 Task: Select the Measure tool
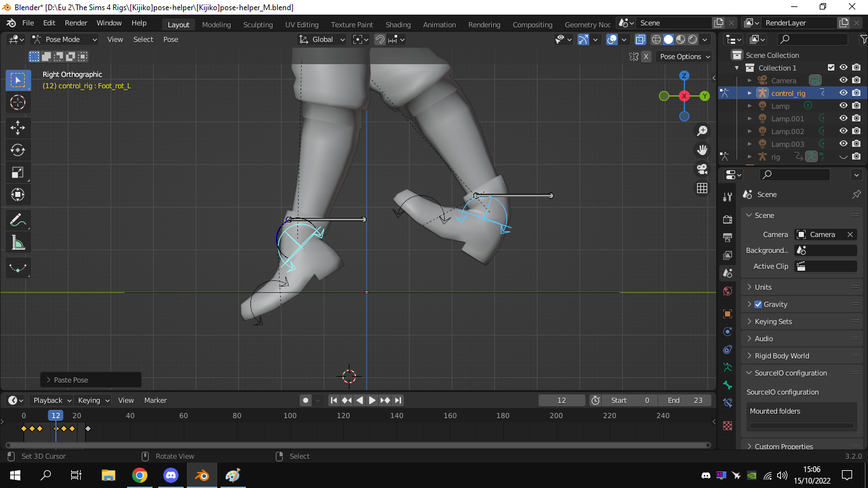(x=18, y=243)
